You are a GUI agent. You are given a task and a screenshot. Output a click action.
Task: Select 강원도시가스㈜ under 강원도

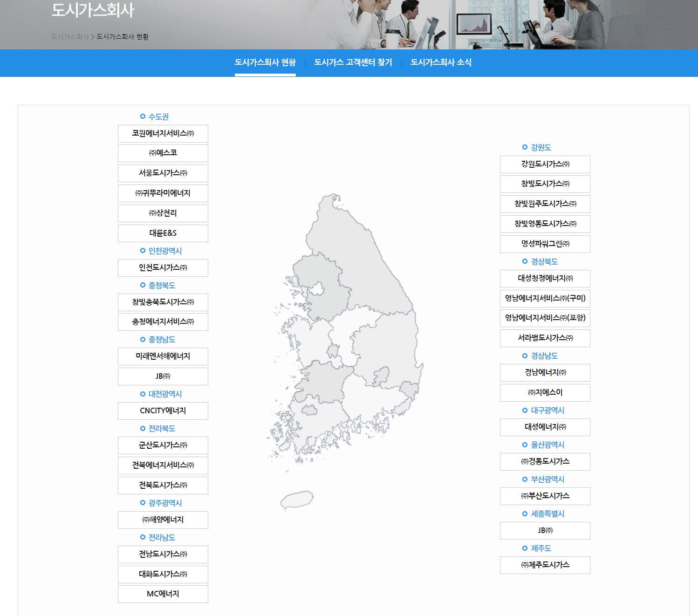pyautogui.click(x=545, y=164)
